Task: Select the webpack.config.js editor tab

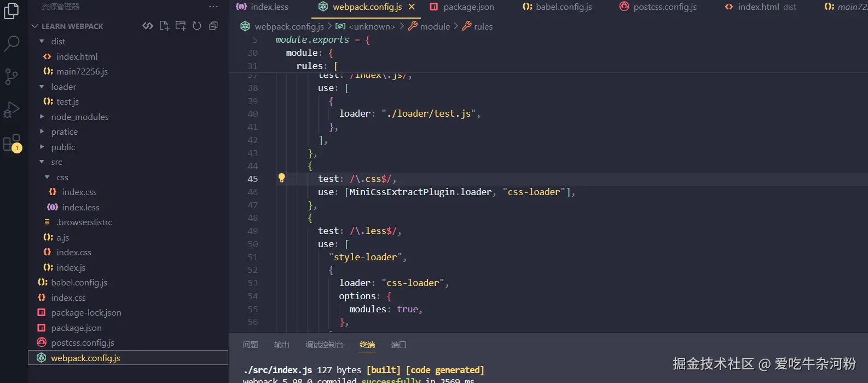Action: (367, 7)
